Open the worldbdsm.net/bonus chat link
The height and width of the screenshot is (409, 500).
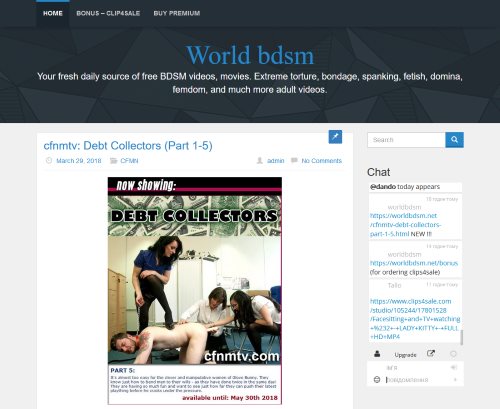point(414,263)
